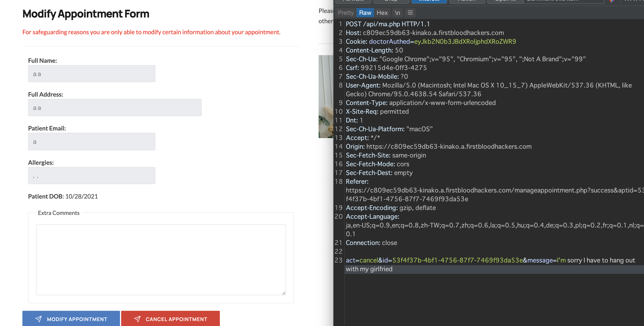
Task: Click the paper plane icon on Cancel Appointment
Action: pyautogui.click(x=137, y=319)
